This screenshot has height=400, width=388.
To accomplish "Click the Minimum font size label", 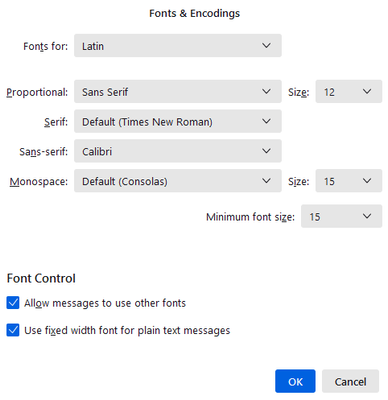I will click(250, 217).
